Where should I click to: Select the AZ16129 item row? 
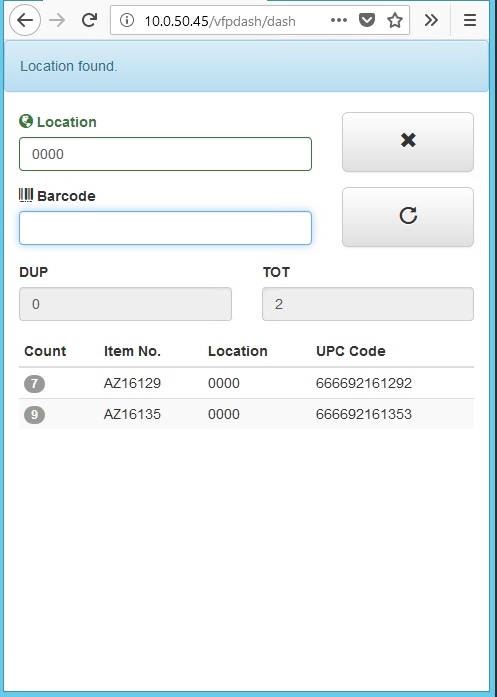point(246,383)
